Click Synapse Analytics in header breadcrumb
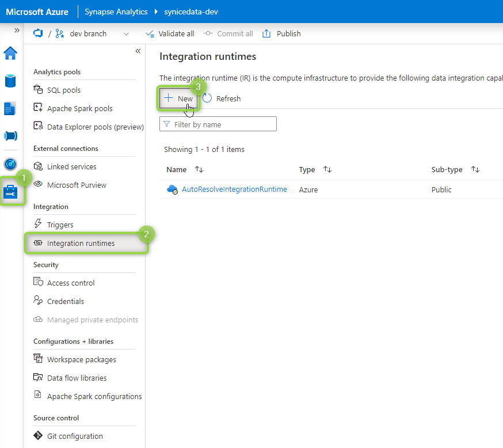The image size is (503, 448). click(116, 12)
